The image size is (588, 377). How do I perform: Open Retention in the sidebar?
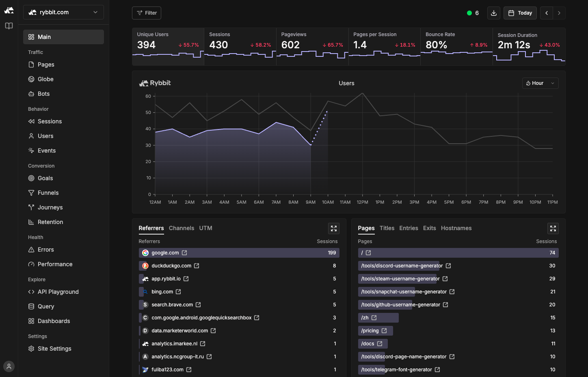point(63,222)
